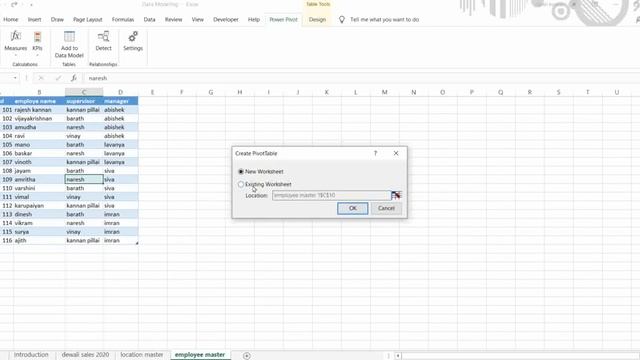
Task: Click OK in Create PivotTable dialog
Action: coord(353,208)
